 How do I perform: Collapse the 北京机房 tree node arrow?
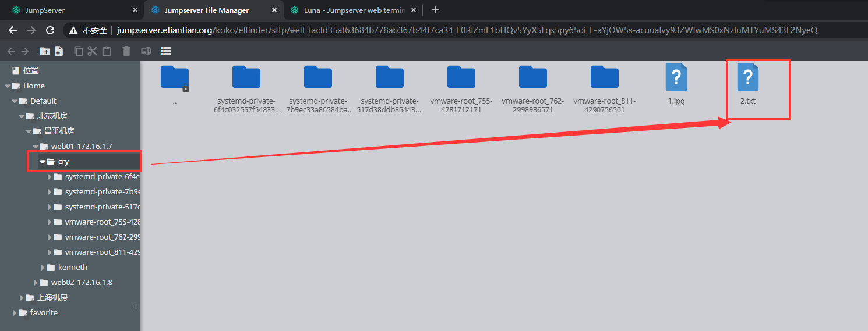point(21,116)
